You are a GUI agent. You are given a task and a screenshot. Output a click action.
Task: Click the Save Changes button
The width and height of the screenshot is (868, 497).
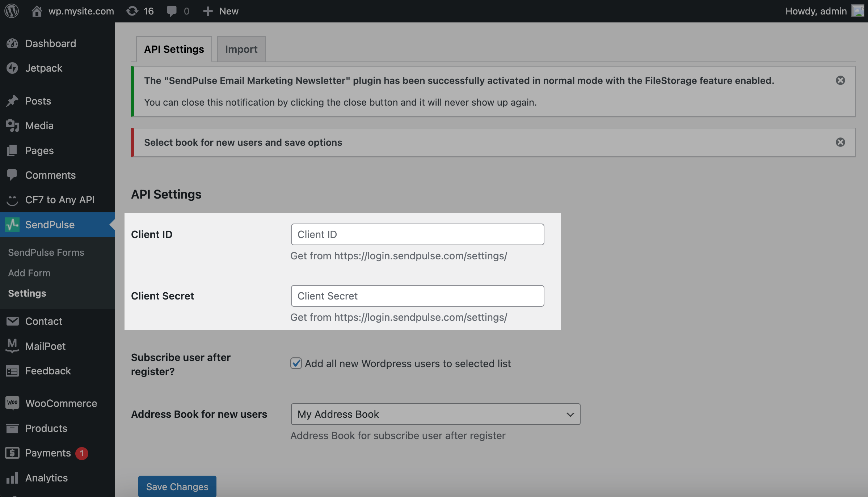pyautogui.click(x=177, y=487)
